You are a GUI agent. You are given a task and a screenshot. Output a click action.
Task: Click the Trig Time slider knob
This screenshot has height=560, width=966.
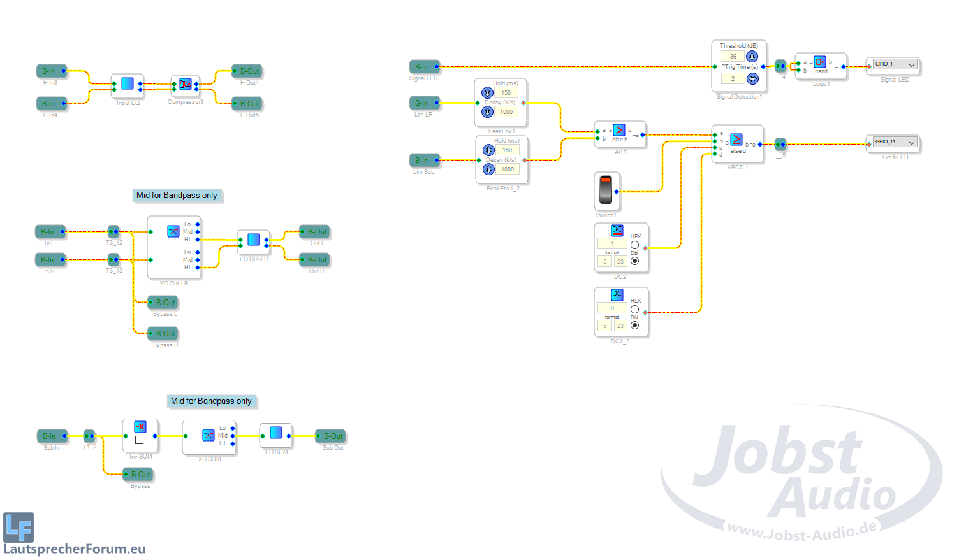[x=752, y=79]
